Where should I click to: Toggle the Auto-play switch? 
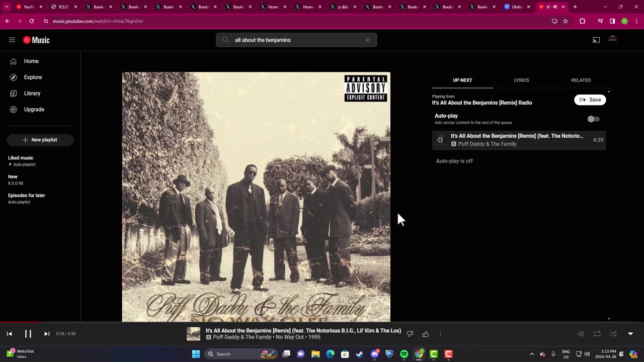(x=594, y=119)
